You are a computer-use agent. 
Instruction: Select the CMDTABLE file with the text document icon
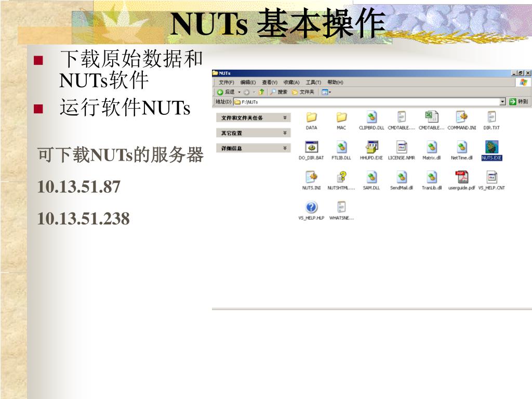(x=402, y=117)
